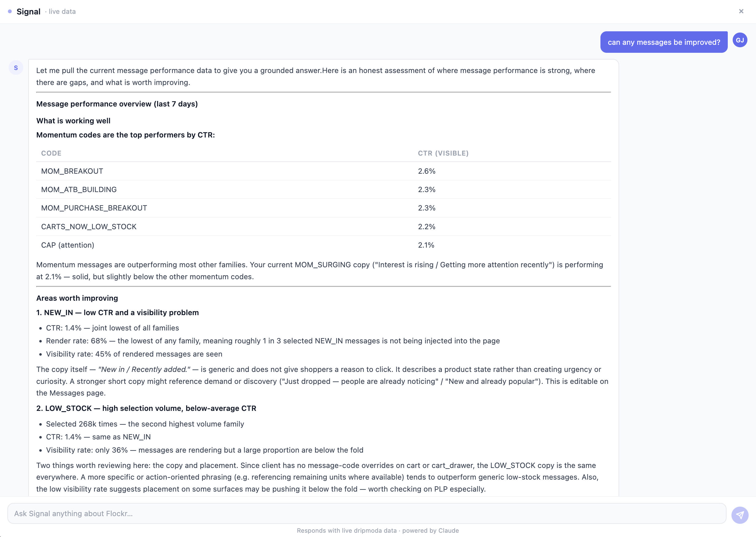Select the MOM_BREAKOUT table row

pos(72,171)
